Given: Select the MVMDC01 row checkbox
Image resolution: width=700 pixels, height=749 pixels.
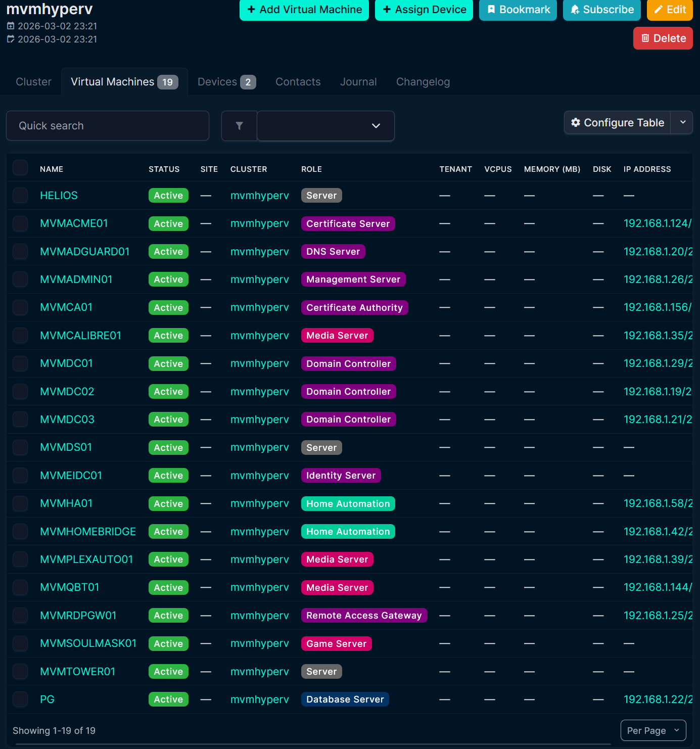Looking at the screenshot, I should tap(20, 363).
